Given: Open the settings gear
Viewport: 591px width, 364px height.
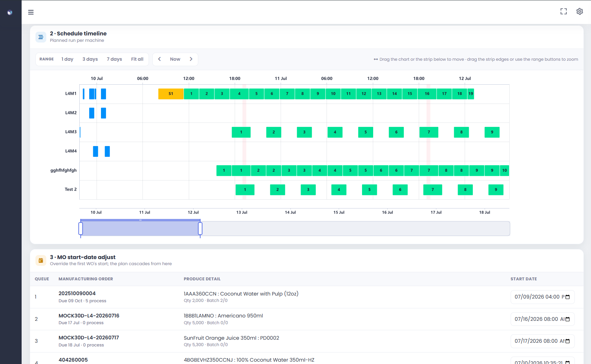Looking at the screenshot, I should [580, 11].
